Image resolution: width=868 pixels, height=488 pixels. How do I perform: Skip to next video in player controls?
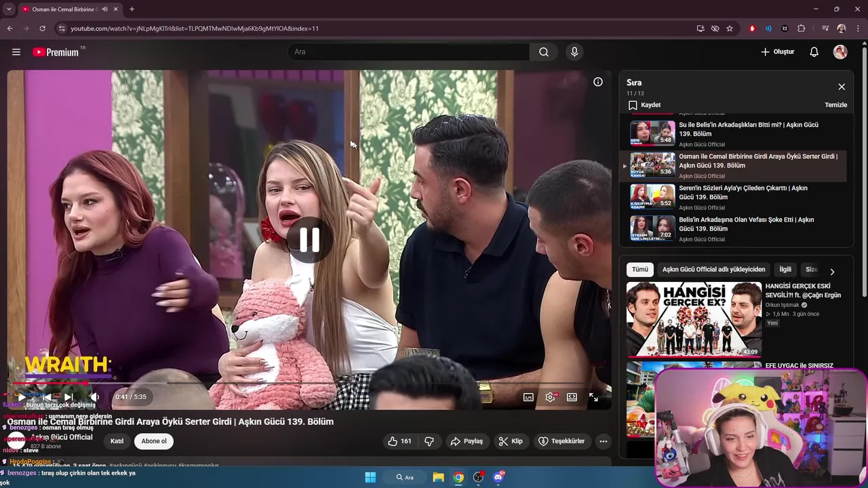click(x=68, y=397)
